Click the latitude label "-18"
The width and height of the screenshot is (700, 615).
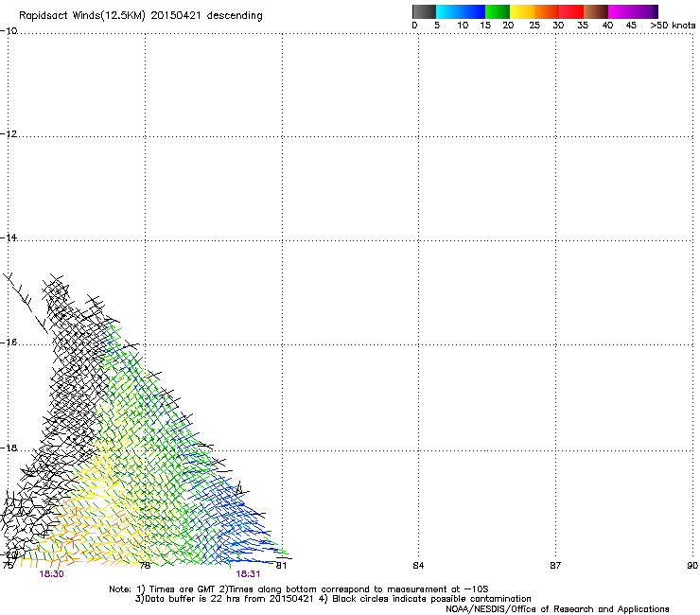(x=9, y=448)
